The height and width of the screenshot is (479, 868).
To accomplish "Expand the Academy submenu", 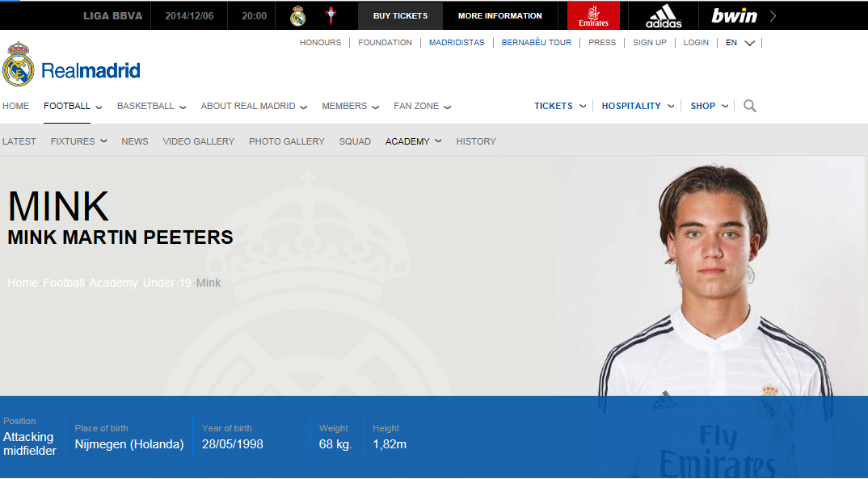I will click(x=414, y=141).
